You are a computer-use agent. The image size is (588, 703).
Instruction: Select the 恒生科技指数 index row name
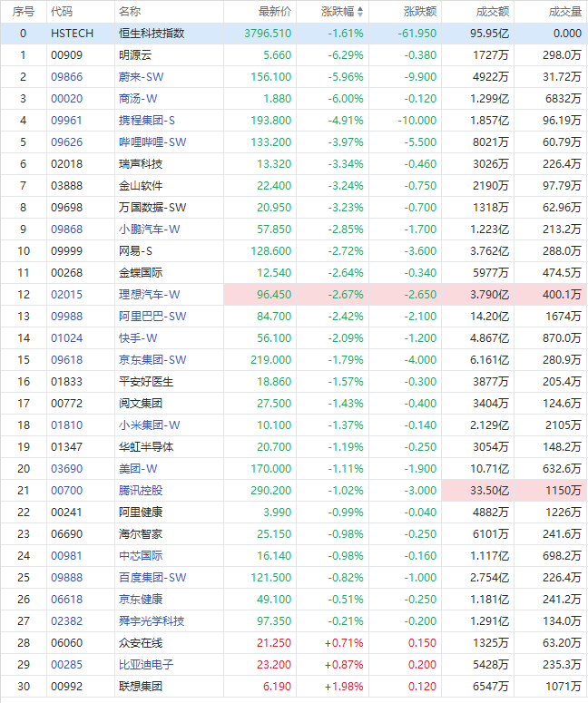point(152,34)
